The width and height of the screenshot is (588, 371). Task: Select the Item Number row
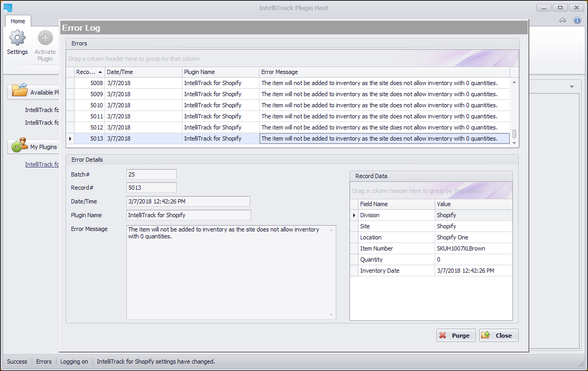[x=431, y=248]
